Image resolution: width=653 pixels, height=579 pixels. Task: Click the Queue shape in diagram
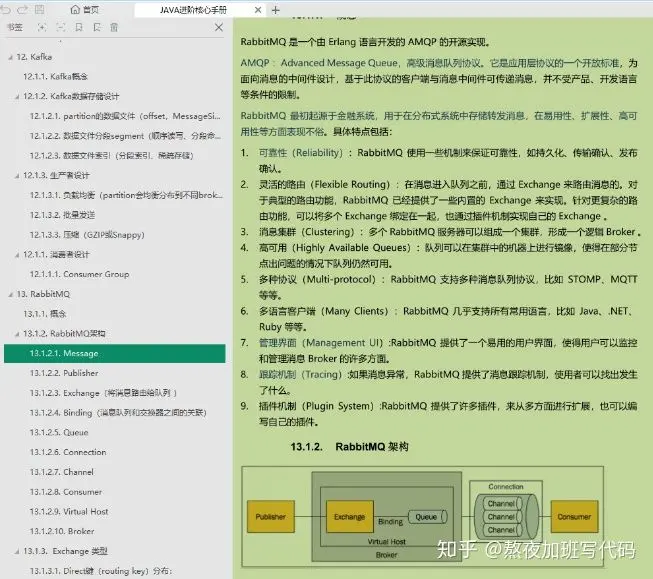428,517
